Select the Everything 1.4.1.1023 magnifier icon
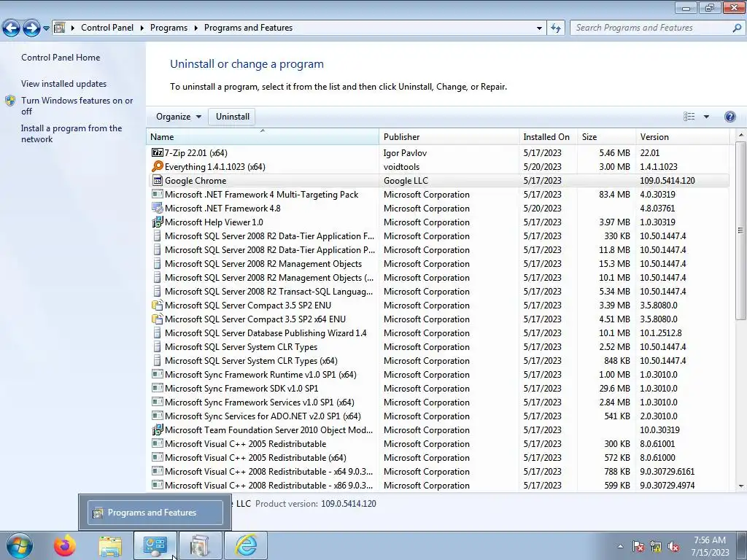Viewport: 747px width, 560px height. tap(158, 166)
